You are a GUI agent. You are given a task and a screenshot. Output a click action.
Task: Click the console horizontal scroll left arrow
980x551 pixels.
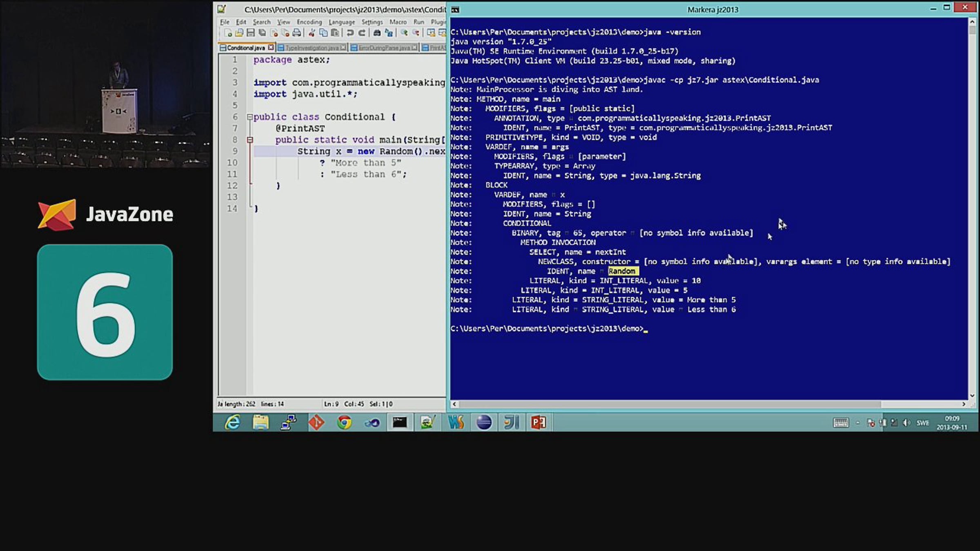tap(454, 404)
